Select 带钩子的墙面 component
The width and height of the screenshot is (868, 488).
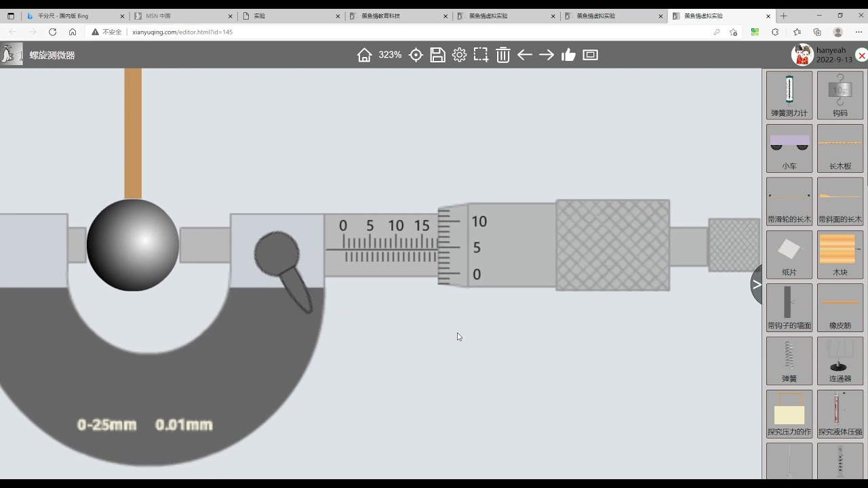(789, 307)
